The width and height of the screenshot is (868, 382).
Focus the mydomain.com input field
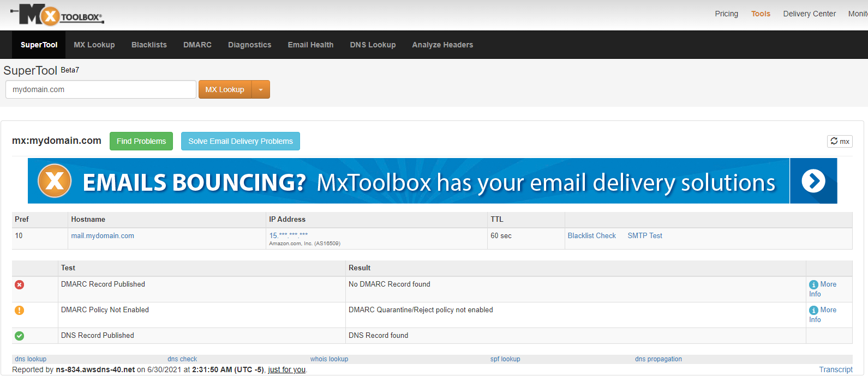coord(101,89)
